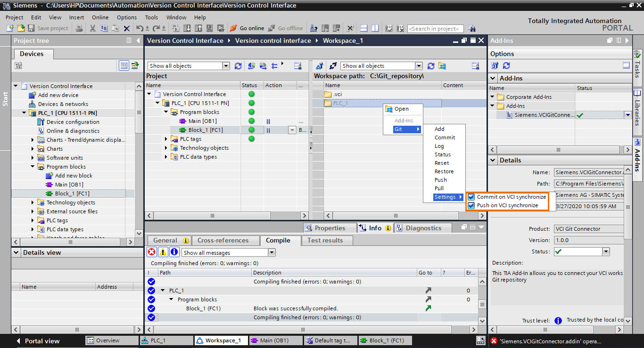Expand the Details panel section
This screenshot has width=644, height=348.
(492, 160)
